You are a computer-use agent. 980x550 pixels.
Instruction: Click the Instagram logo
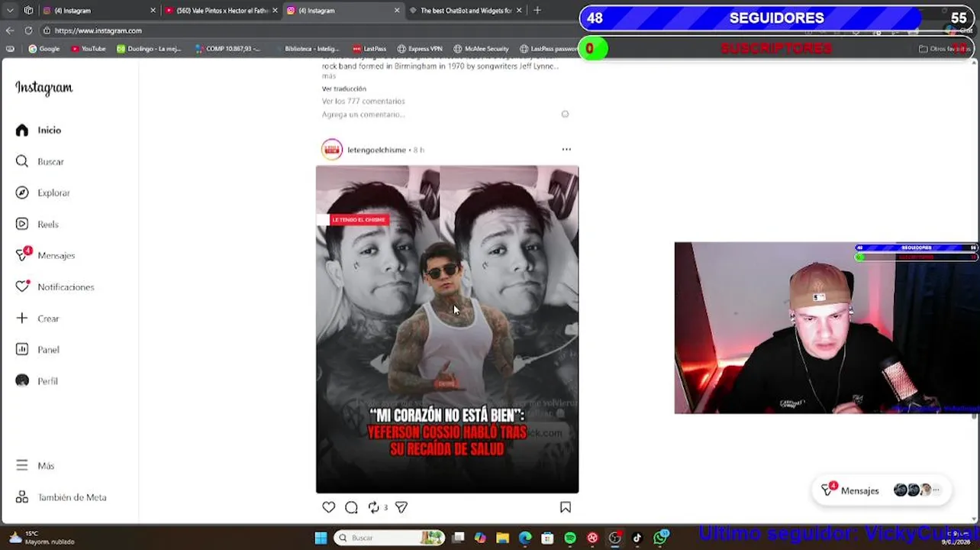click(44, 88)
